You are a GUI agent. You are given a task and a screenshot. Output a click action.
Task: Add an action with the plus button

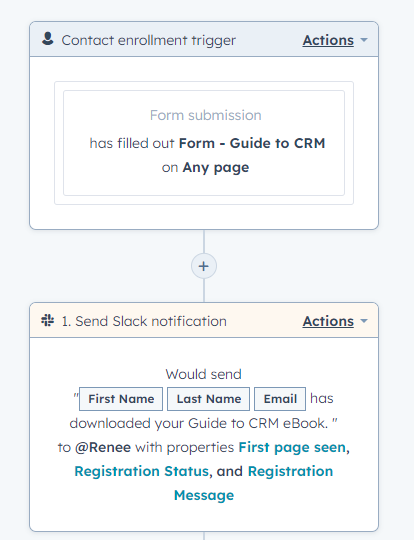pos(204,266)
